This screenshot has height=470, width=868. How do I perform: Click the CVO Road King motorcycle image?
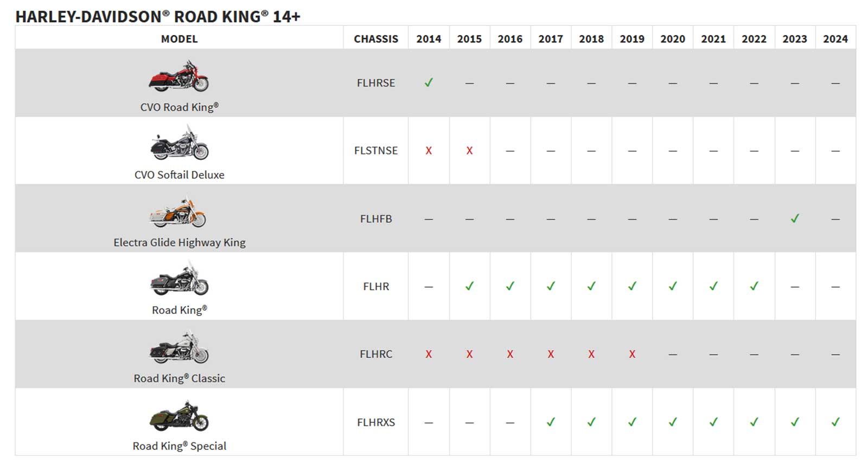[x=179, y=76]
